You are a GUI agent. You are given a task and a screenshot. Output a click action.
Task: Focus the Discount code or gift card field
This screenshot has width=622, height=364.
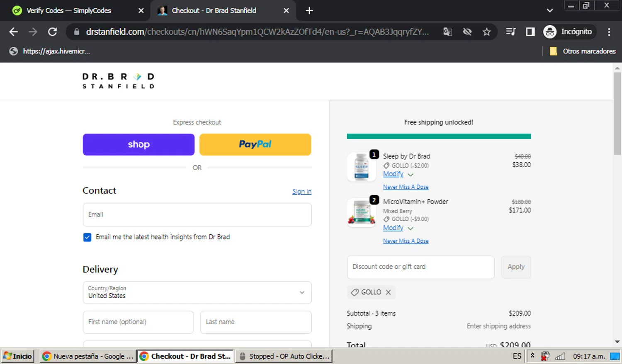pos(420,267)
